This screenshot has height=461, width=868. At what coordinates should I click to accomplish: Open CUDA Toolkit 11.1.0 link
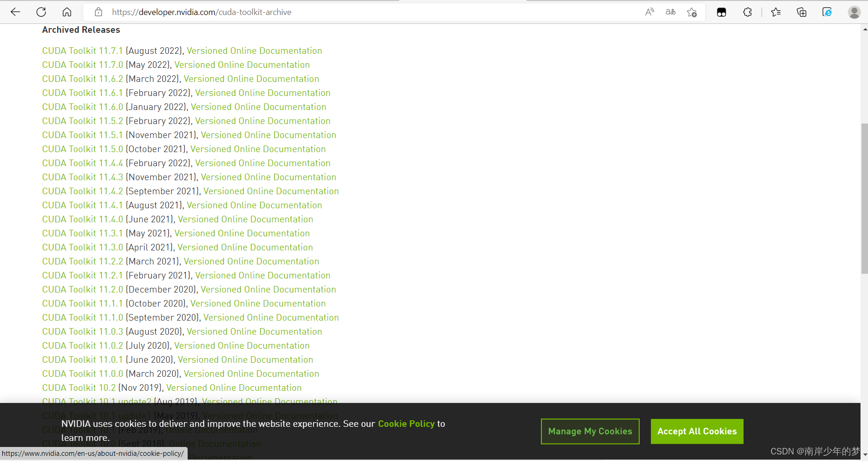click(x=82, y=317)
